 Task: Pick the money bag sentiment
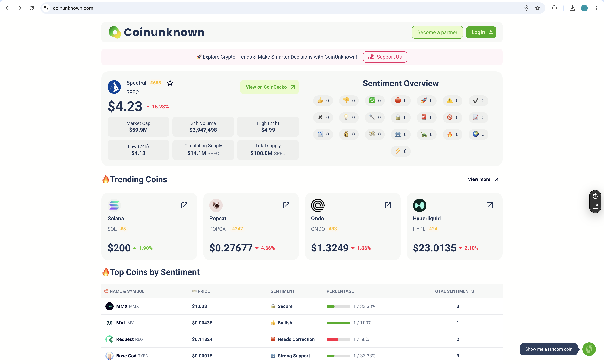(x=349, y=134)
